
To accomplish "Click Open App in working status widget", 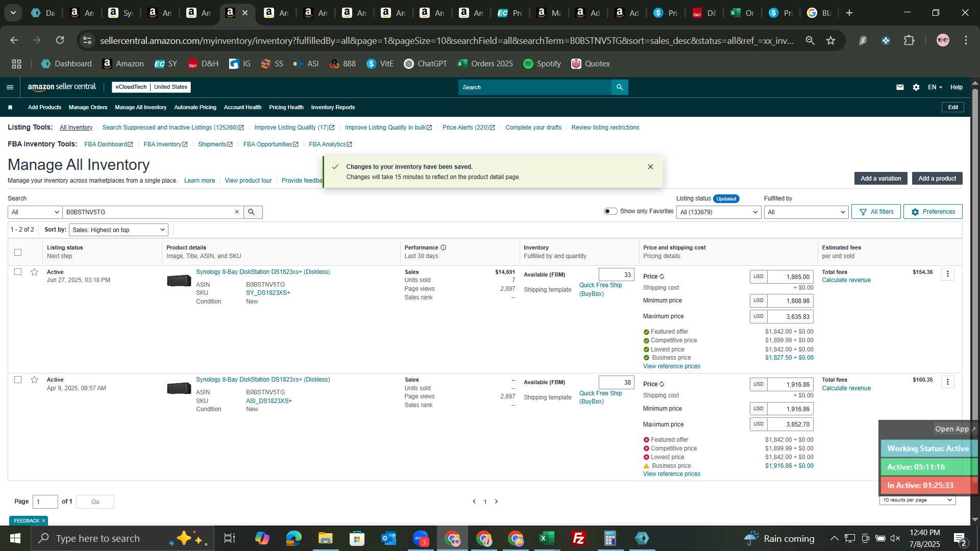I will coord(954,429).
